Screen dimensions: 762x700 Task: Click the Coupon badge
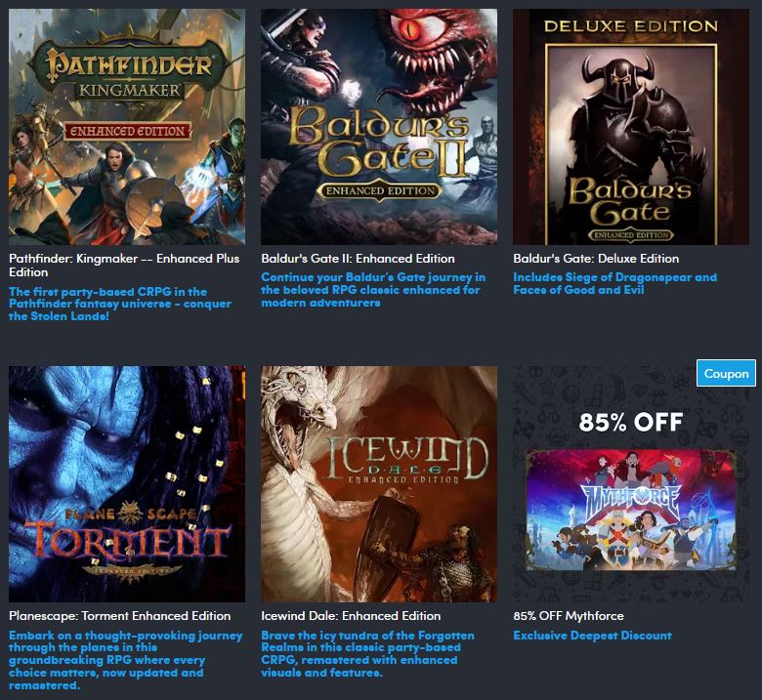pos(726,373)
